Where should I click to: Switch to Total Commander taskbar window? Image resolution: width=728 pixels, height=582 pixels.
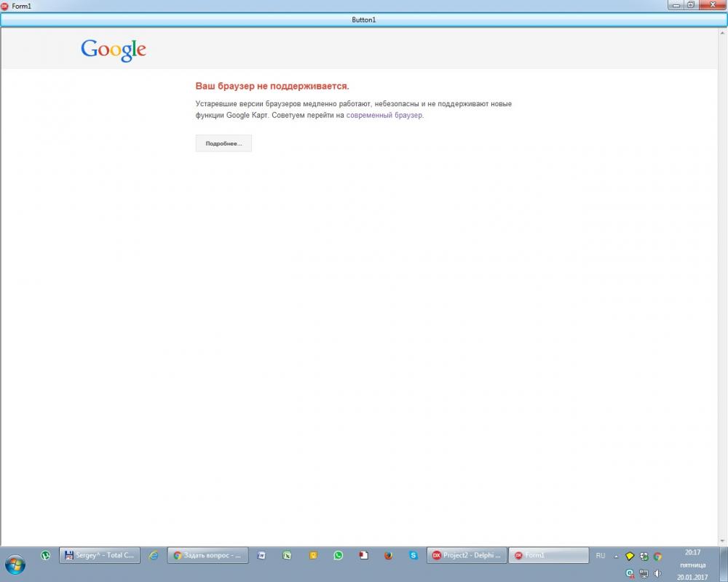100,555
